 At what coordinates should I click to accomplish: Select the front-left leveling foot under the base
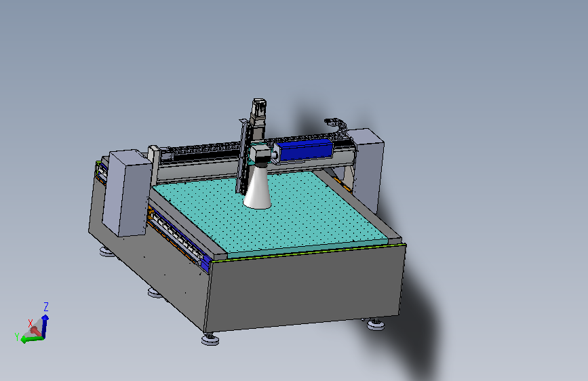tap(210, 340)
